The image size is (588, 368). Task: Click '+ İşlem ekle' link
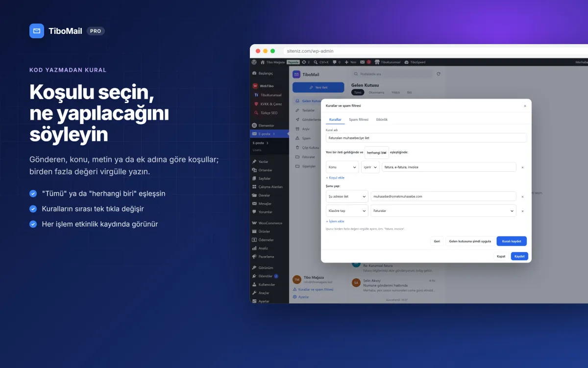pyautogui.click(x=335, y=221)
